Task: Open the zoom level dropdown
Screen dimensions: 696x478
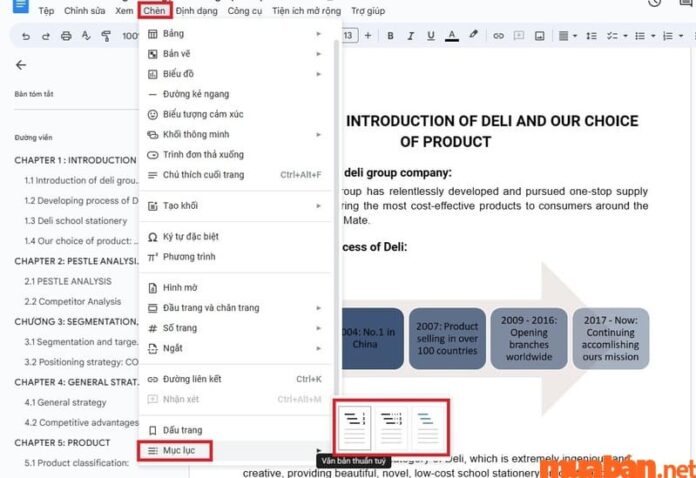Action: pos(130,36)
